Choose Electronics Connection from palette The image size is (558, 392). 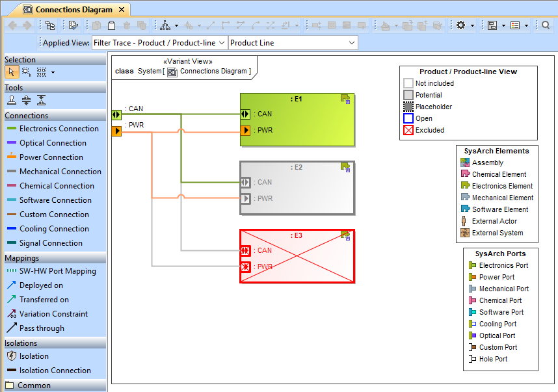point(59,129)
